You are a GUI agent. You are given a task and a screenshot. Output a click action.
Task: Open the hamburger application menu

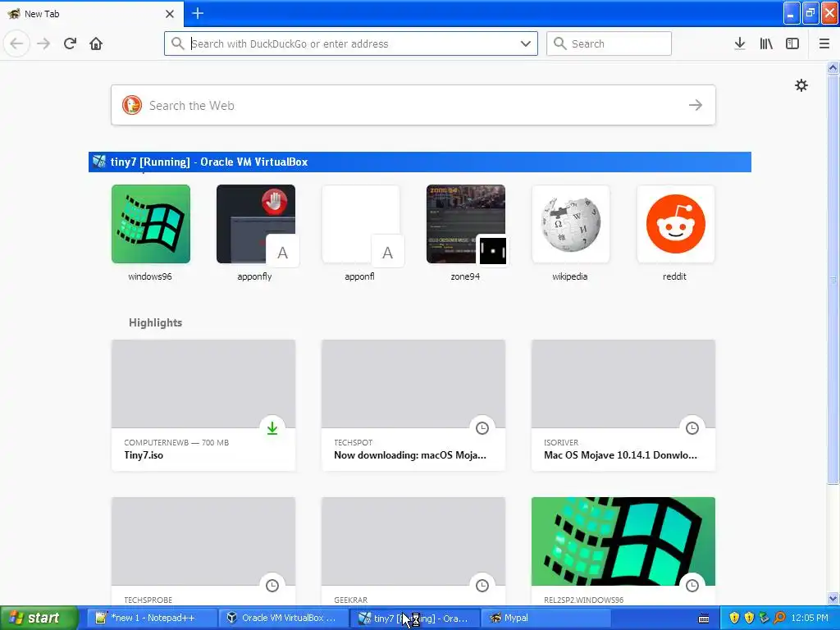[x=824, y=43]
